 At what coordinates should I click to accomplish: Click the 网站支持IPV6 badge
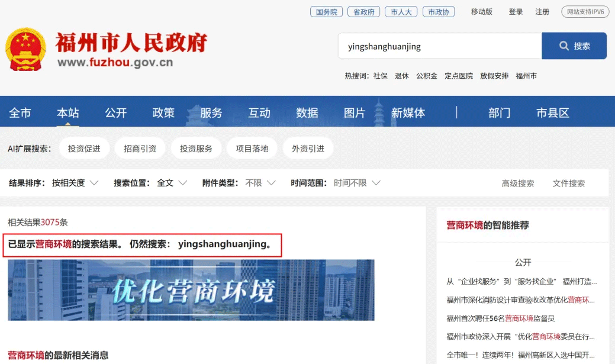click(585, 11)
